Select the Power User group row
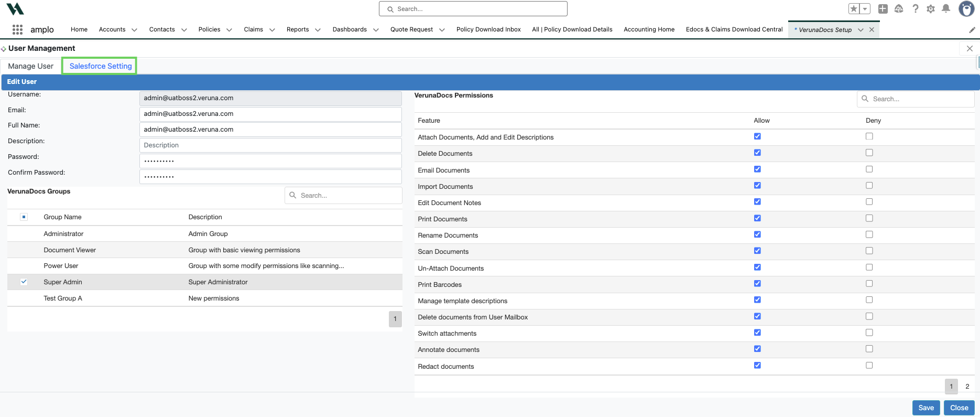This screenshot has width=980, height=417. click(x=205, y=266)
